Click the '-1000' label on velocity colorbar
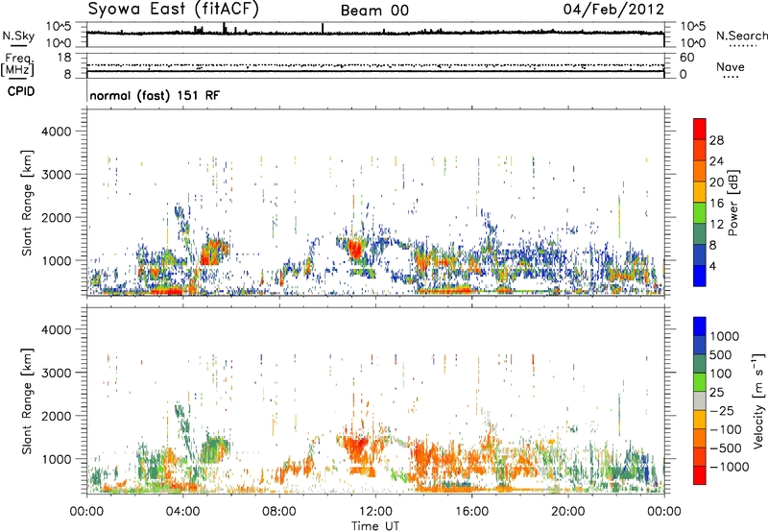Screen dimensions: 768x532 point(730,467)
